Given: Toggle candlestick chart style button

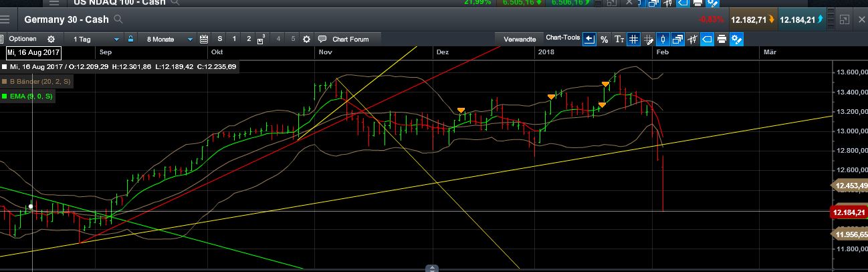Looking at the screenshot, I should [663, 40].
